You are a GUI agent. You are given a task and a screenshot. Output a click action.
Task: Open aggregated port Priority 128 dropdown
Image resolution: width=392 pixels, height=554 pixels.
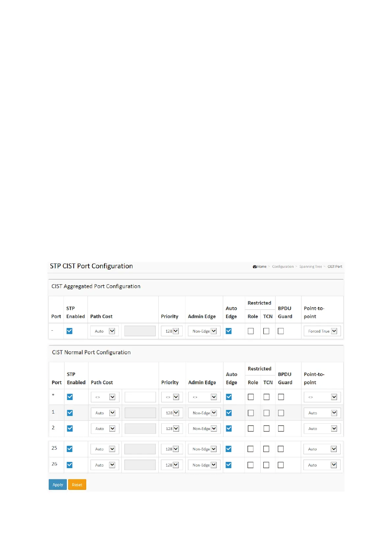tap(172, 331)
